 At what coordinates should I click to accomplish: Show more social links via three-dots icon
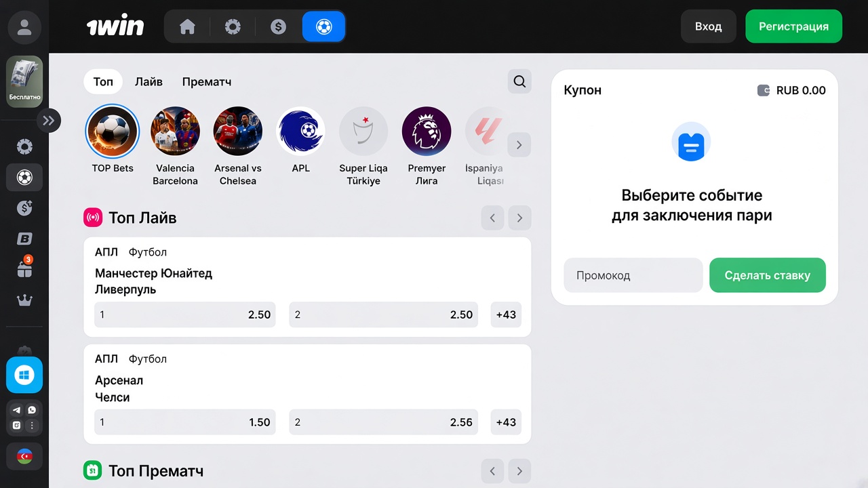pyautogui.click(x=32, y=426)
